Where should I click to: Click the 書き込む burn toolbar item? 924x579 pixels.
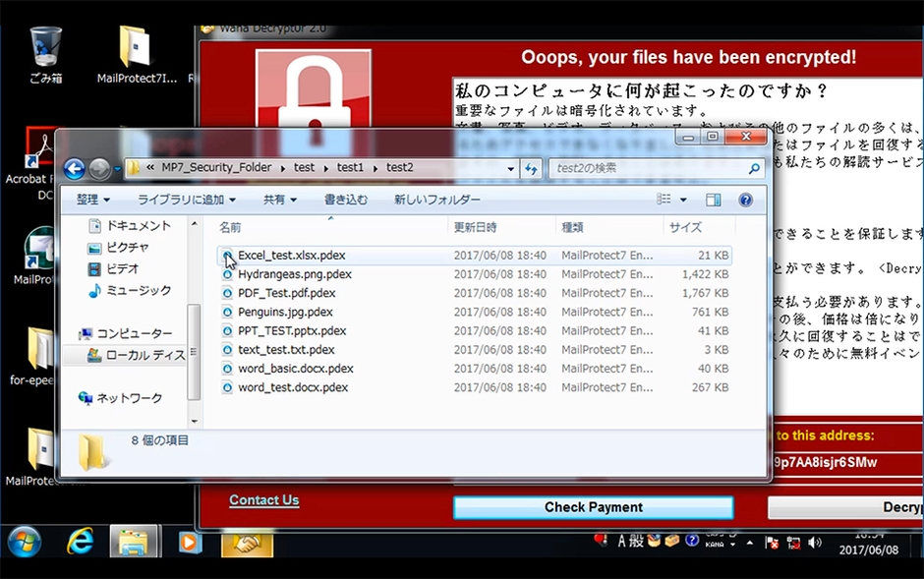(346, 200)
